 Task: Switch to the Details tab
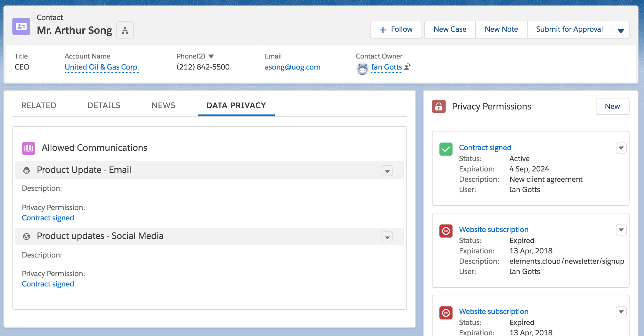click(104, 105)
